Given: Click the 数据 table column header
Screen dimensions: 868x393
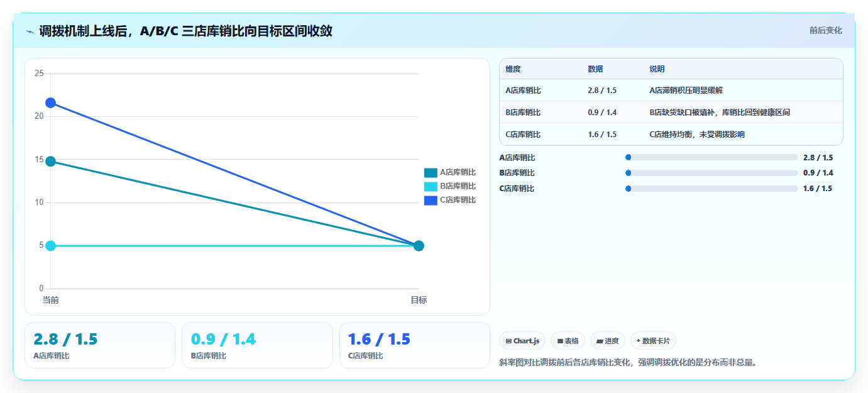Looking at the screenshot, I should [595, 69].
